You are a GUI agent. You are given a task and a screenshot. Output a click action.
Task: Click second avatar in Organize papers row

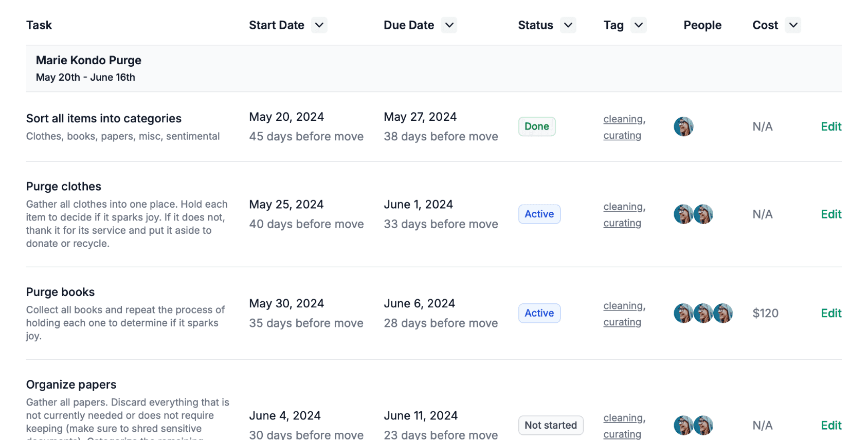pyautogui.click(x=703, y=426)
